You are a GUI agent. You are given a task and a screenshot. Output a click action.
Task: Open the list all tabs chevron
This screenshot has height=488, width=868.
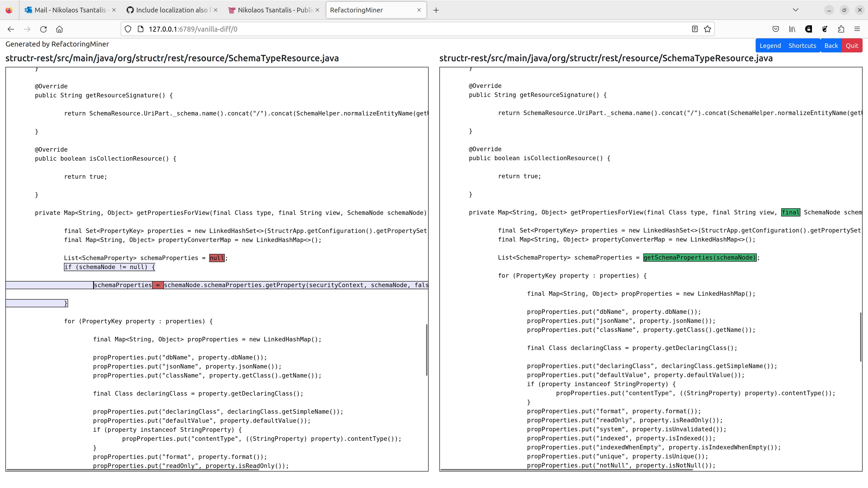796,10
